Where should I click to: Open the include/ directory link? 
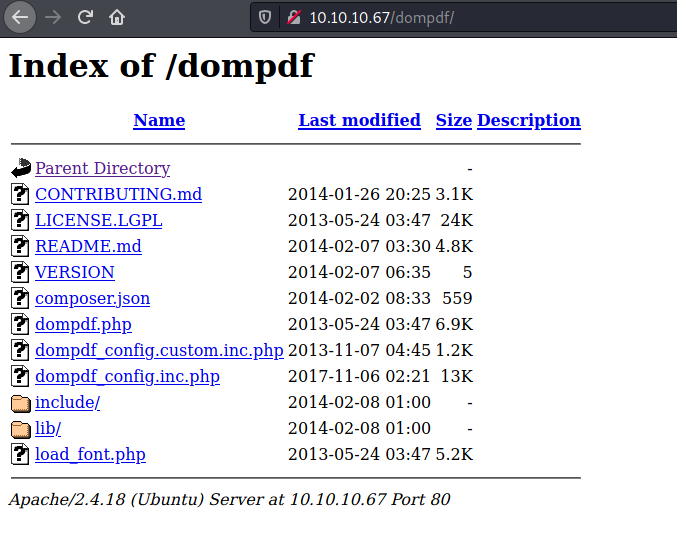click(67, 402)
